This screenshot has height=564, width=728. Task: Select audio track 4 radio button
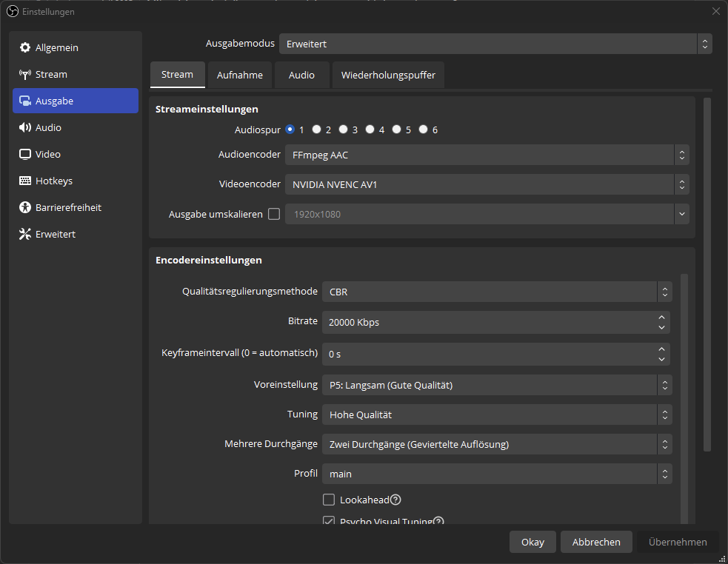370,130
